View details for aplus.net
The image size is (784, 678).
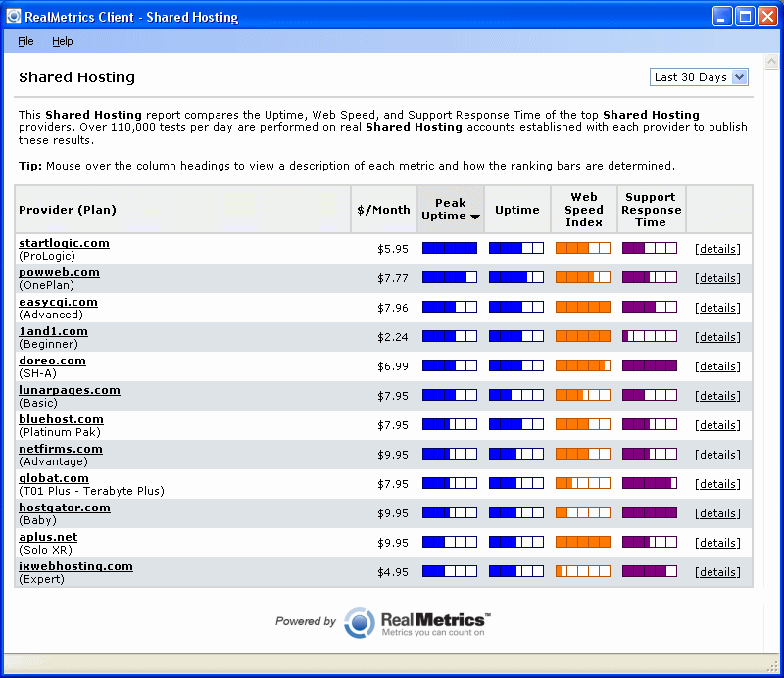pyautogui.click(x=717, y=543)
